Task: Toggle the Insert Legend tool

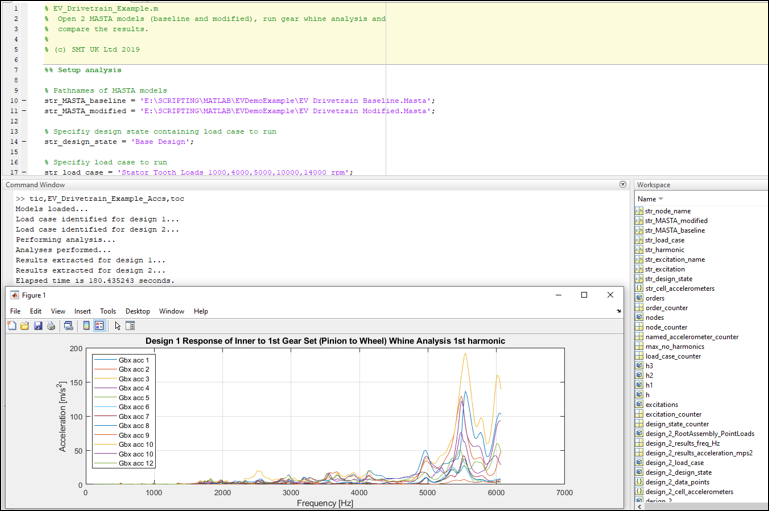Action: (x=100, y=326)
